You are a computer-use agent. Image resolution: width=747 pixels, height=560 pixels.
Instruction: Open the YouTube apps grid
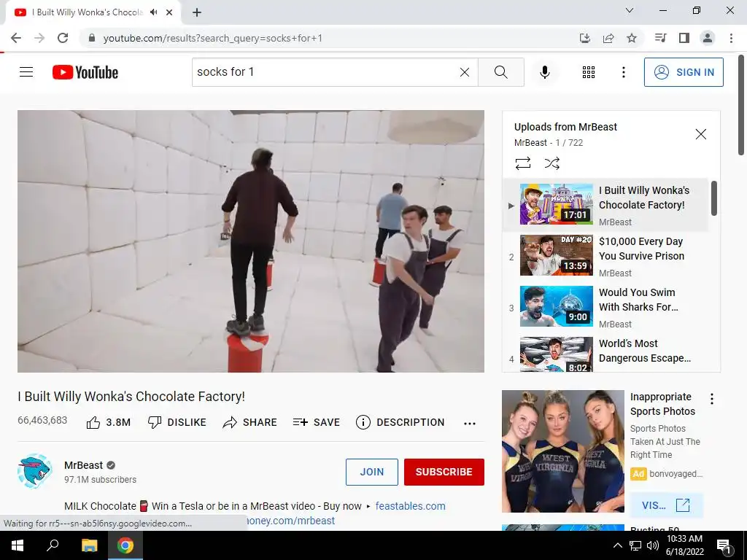(x=589, y=72)
